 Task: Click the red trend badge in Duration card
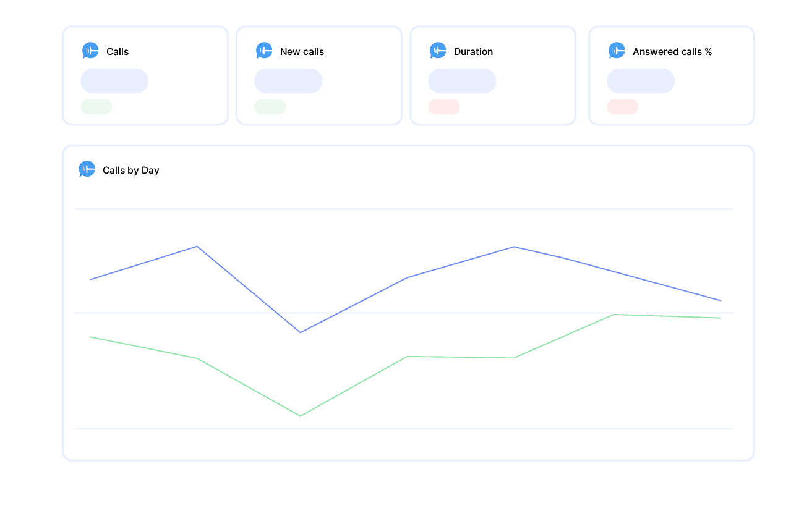[x=444, y=107]
